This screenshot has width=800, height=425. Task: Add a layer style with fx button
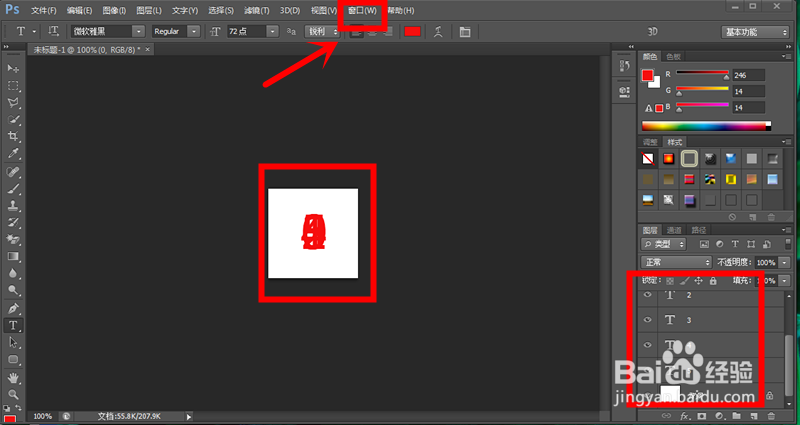[x=685, y=416]
